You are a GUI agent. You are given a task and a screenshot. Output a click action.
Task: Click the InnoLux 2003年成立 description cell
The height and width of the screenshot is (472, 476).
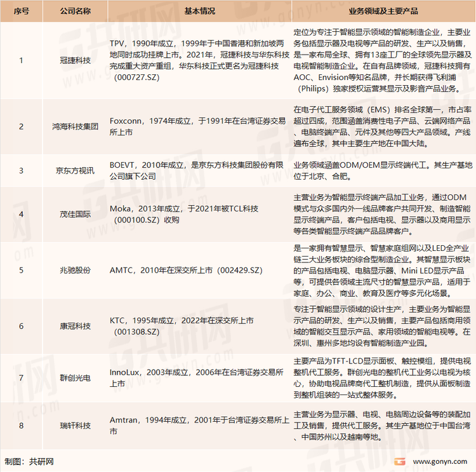click(199, 378)
